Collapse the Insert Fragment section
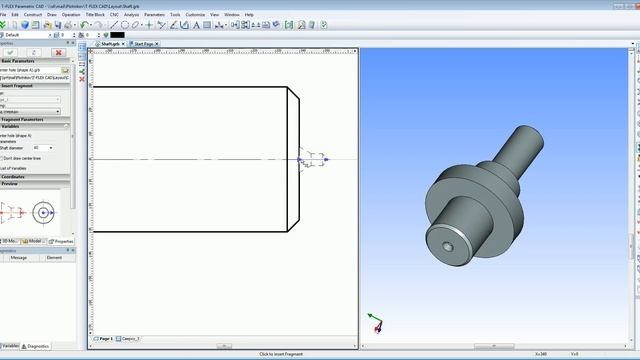Viewport: 640px width, 360px height. click(35, 86)
